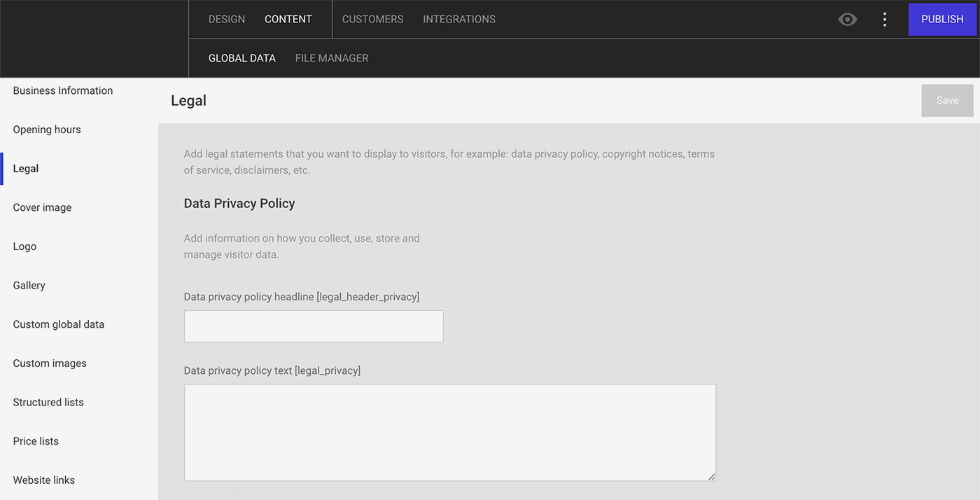Click the preview eye icon

(x=847, y=20)
